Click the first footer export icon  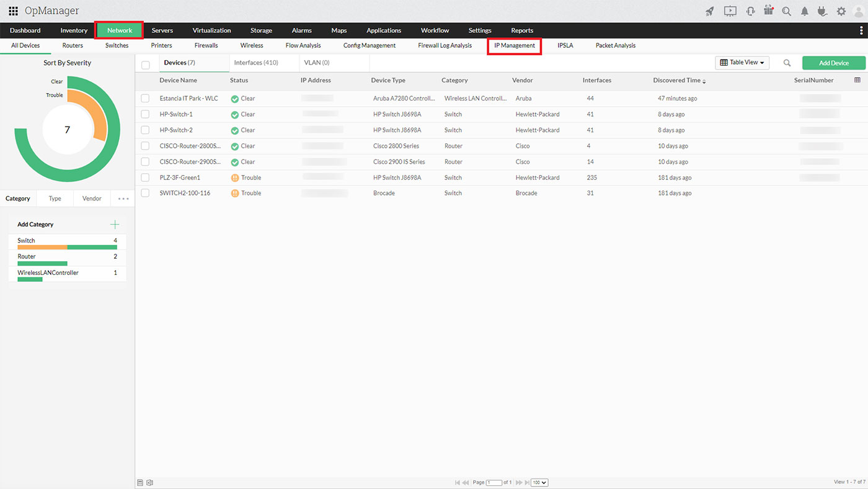tap(140, 483)
